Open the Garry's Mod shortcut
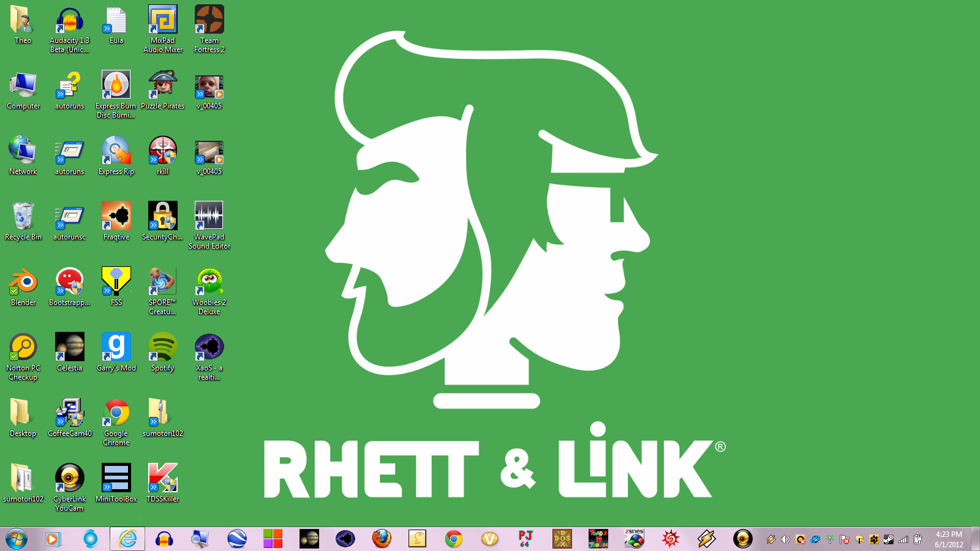 click(116, 347)
